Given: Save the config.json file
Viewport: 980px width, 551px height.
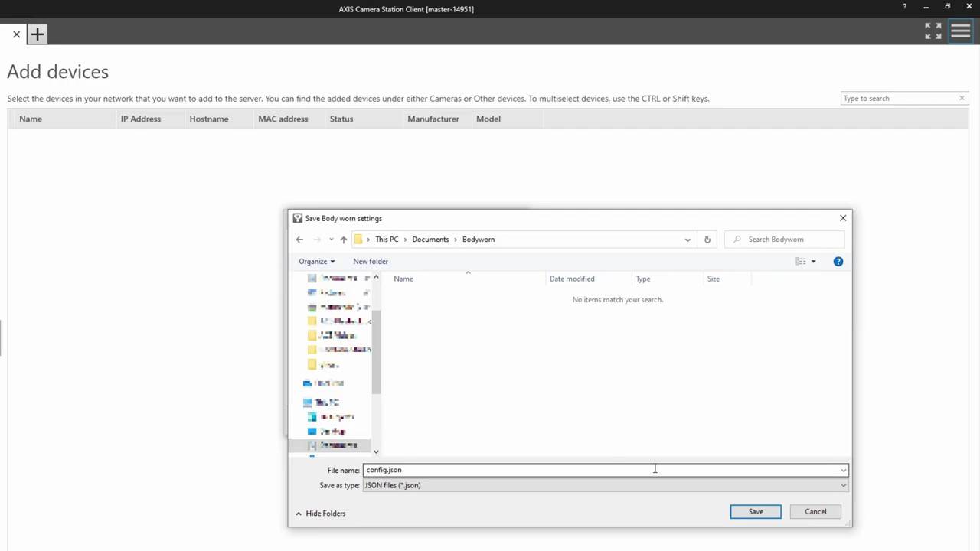Looking at the screenshot, I should 755,512.
